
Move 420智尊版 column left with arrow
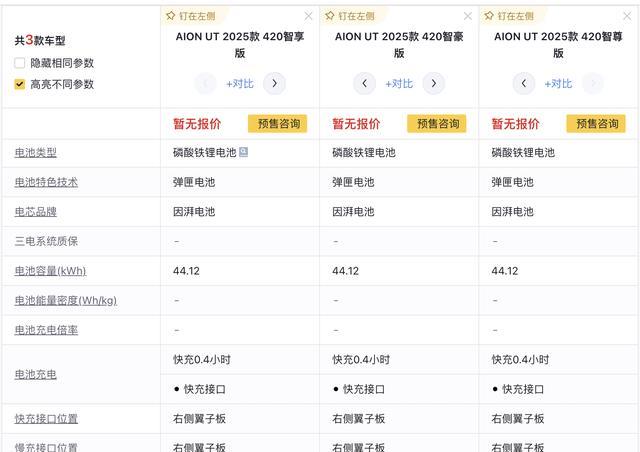524,83
